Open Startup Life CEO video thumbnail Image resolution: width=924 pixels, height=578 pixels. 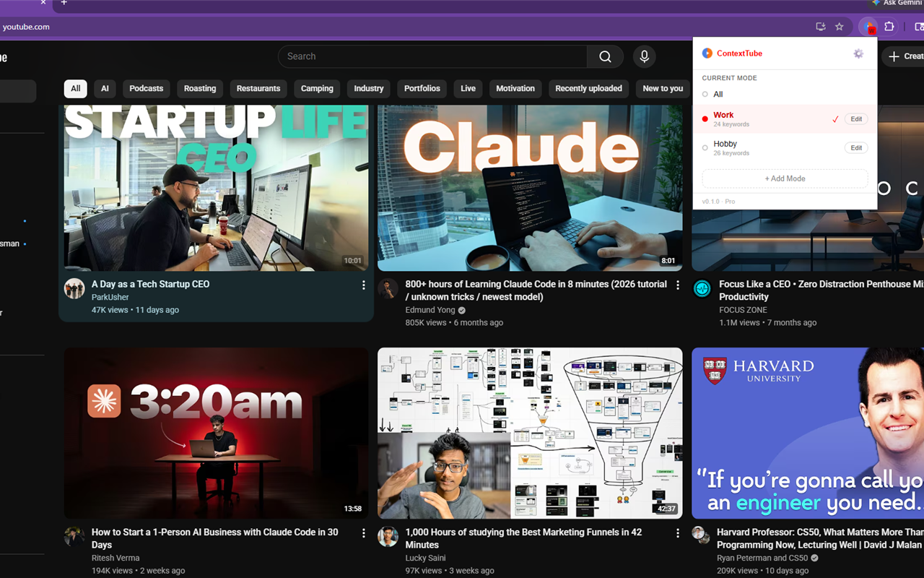click(x=216, y=188)
